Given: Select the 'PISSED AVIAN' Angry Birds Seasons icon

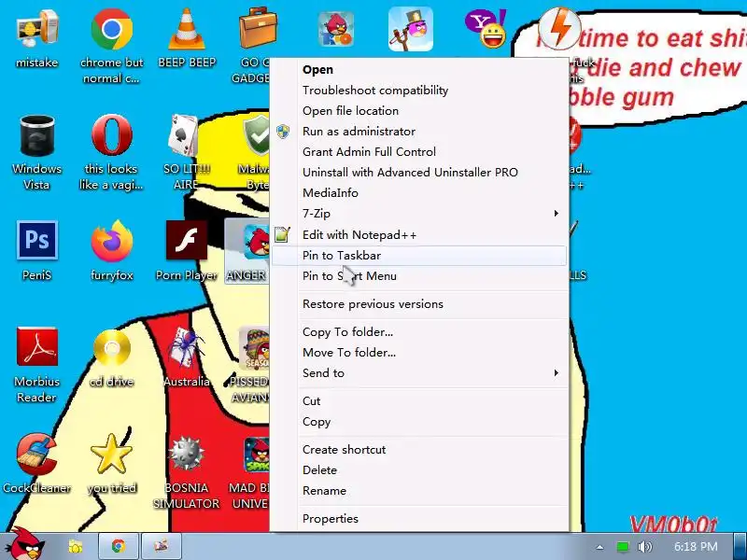Looking at the screenshot, I should tap(254, 348).
